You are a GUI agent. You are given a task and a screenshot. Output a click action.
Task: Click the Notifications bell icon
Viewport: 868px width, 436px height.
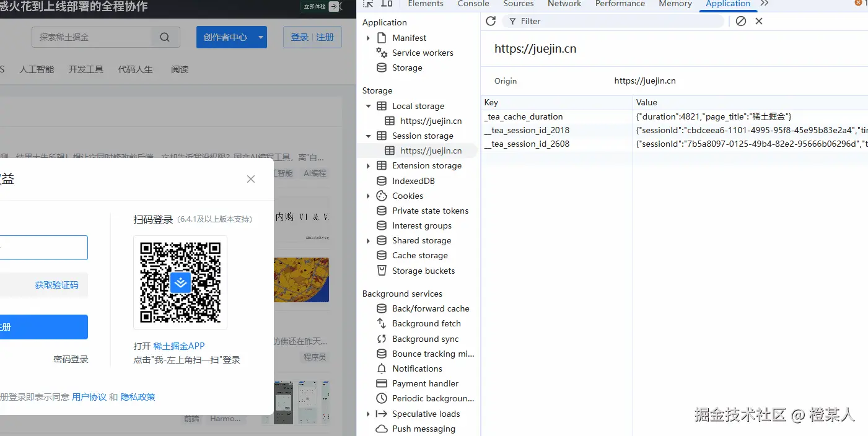click(382, 368)
